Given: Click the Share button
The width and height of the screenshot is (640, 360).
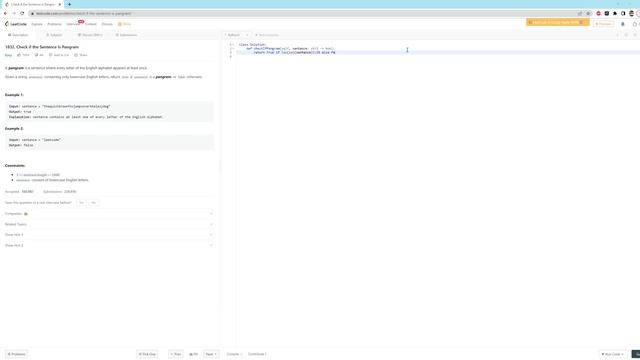Looking at the screenshot, I should tap(81, 55).
